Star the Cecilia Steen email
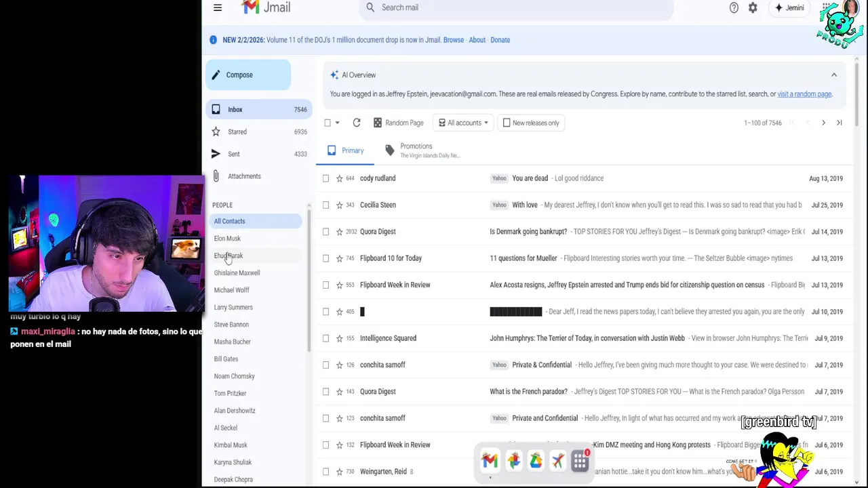This screenshot has width=868, height=488. pyautogui.click(x=340, y=205)
